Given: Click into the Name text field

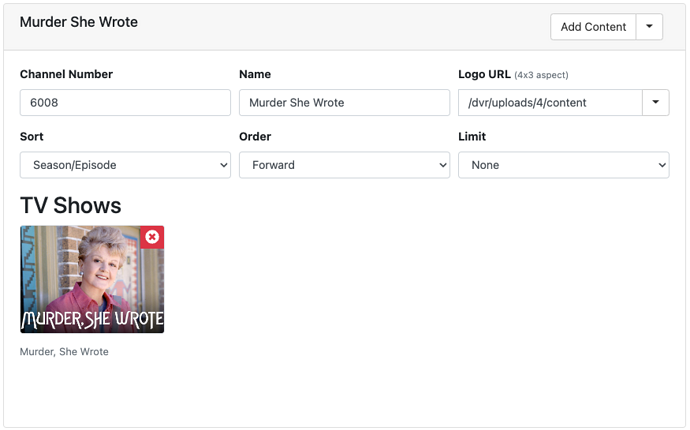Looking at the screenshot, I should coord(344,102).
